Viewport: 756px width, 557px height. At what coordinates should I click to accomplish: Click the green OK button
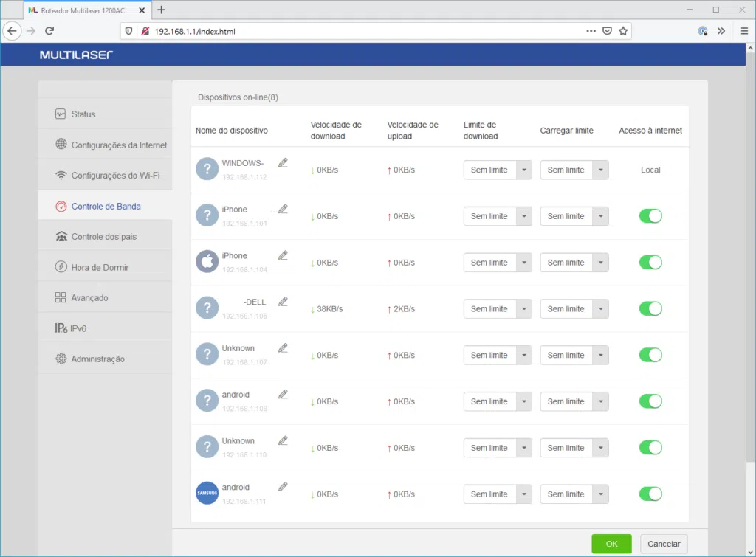[x=611, y=544]
